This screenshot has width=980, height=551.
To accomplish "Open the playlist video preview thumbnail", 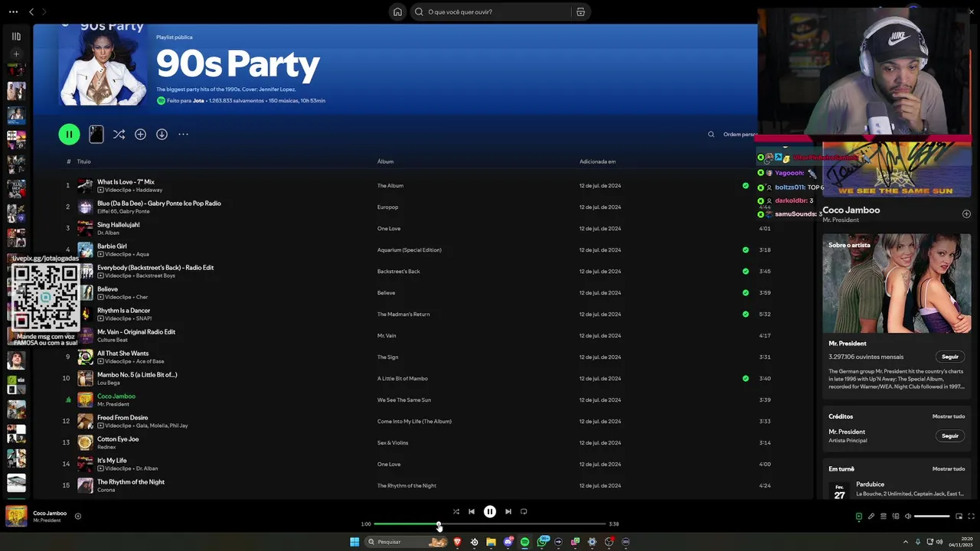I will tap(96, 134).
